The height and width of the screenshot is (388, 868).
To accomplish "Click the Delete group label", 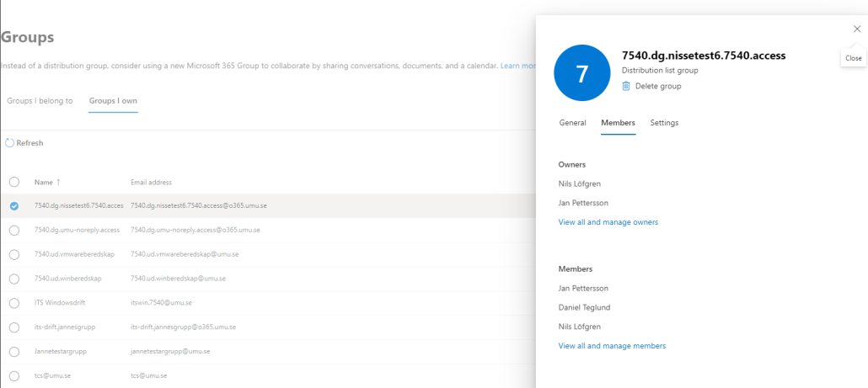I will point(658,86).
